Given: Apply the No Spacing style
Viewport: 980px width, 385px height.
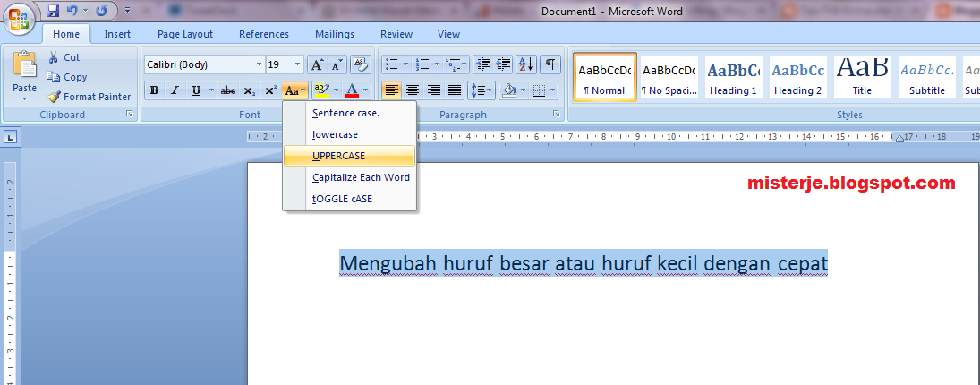Looking at the screenshot, I should click(x=669, y=77).
